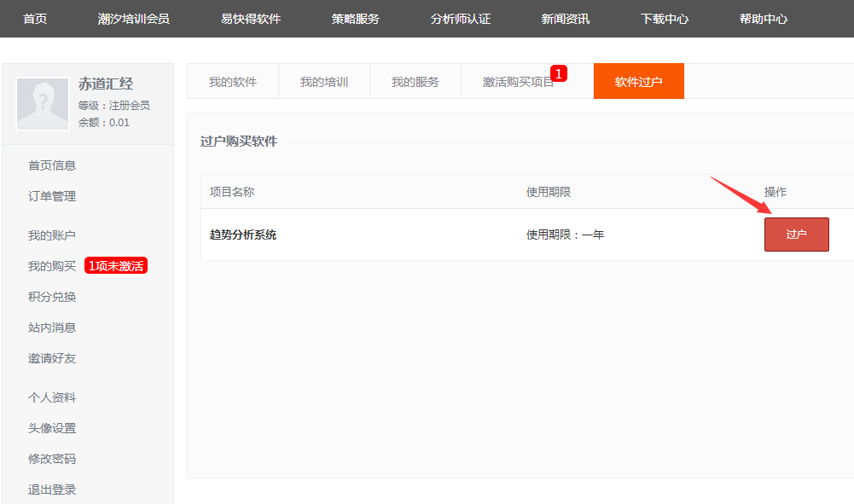854x504 pixels.
Task: Open 首页信息 in the sidebar
Action: tap(52, 165)
